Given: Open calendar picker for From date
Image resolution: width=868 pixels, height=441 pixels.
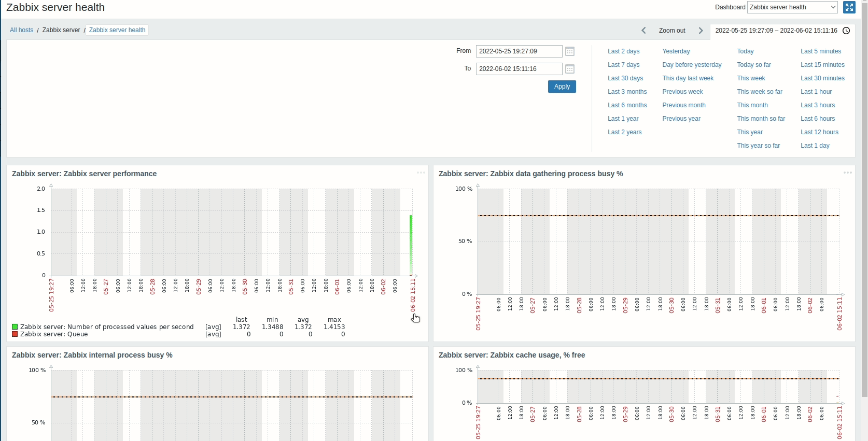Looking at the screenshot, I should click(x=570, y=51).
